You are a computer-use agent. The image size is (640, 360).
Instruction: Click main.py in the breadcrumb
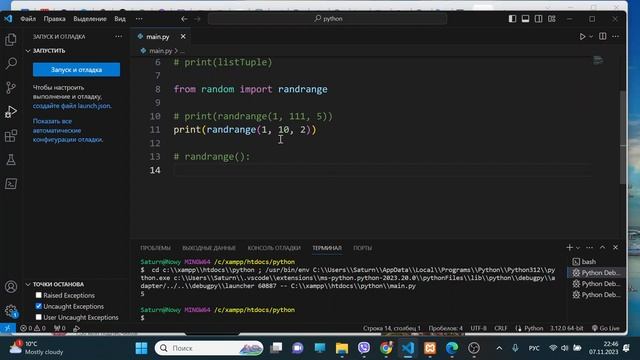tap(160, 51)
